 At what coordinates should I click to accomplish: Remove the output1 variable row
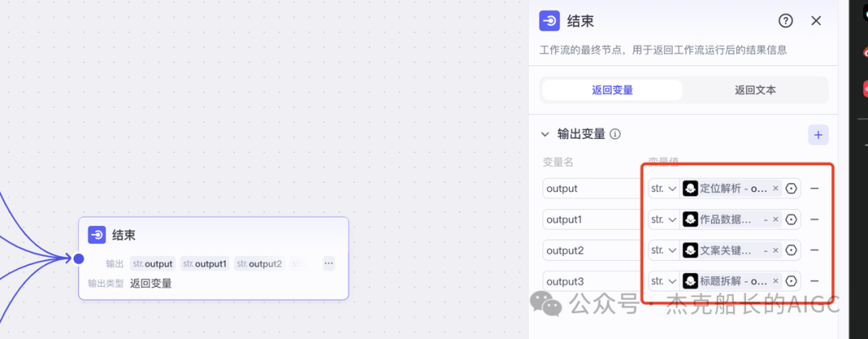pyautogui.click(x=814, y=219)
